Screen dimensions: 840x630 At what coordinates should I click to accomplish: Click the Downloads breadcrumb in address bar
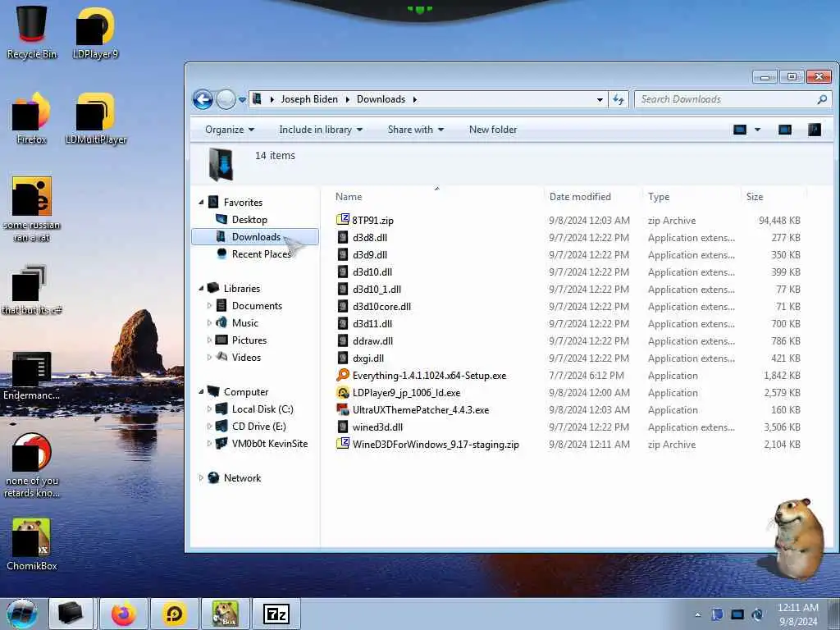point(381,99)
